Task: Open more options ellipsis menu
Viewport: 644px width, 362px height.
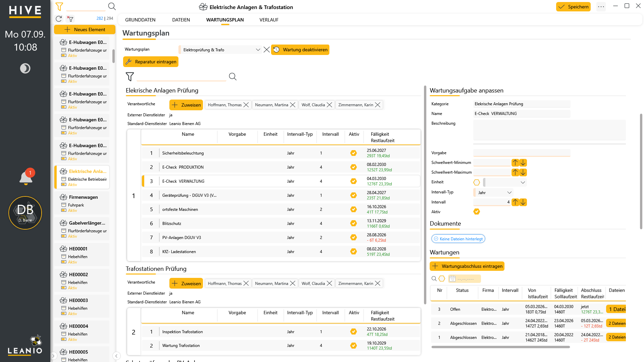Action: point(601,7)
